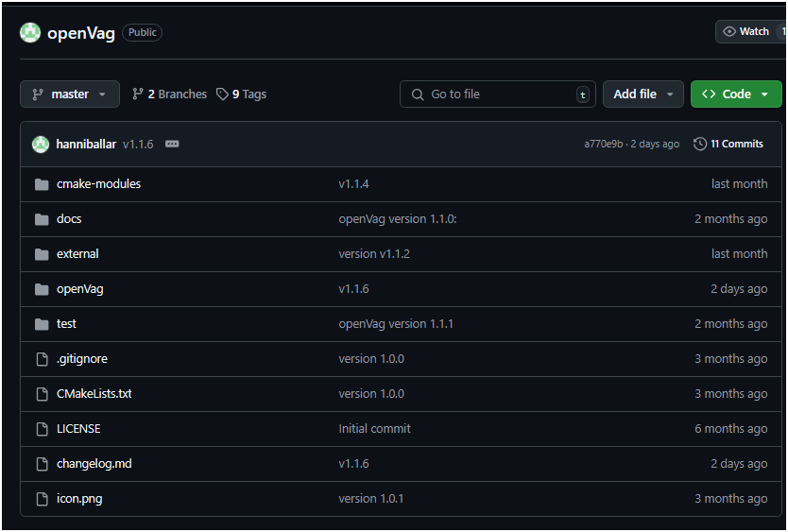
Task: Open commit a770e9b hash link
Action: point(604,145)
